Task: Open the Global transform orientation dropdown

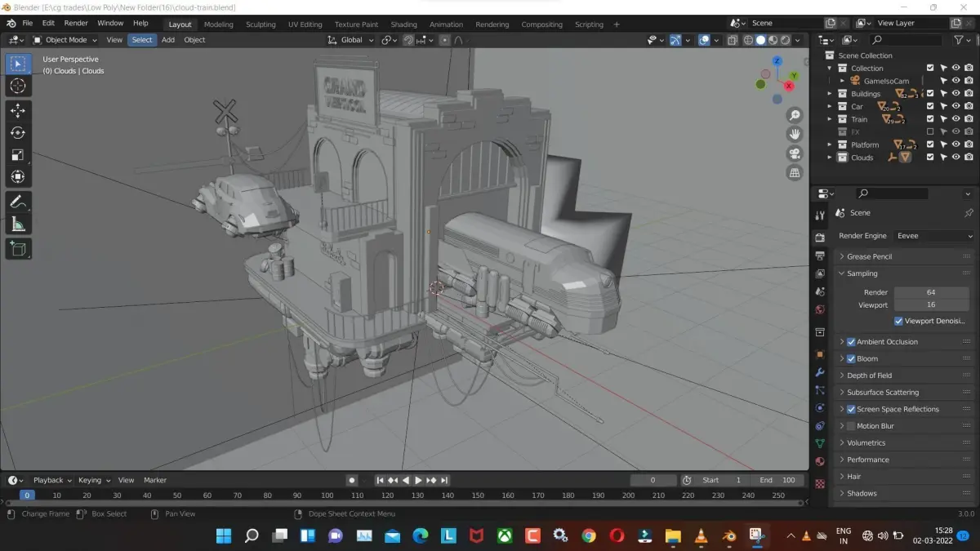Action: (350, 40)
